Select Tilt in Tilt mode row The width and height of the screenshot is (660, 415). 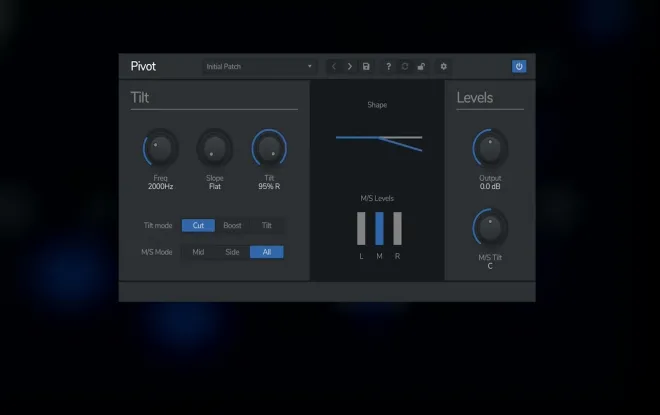267,225
